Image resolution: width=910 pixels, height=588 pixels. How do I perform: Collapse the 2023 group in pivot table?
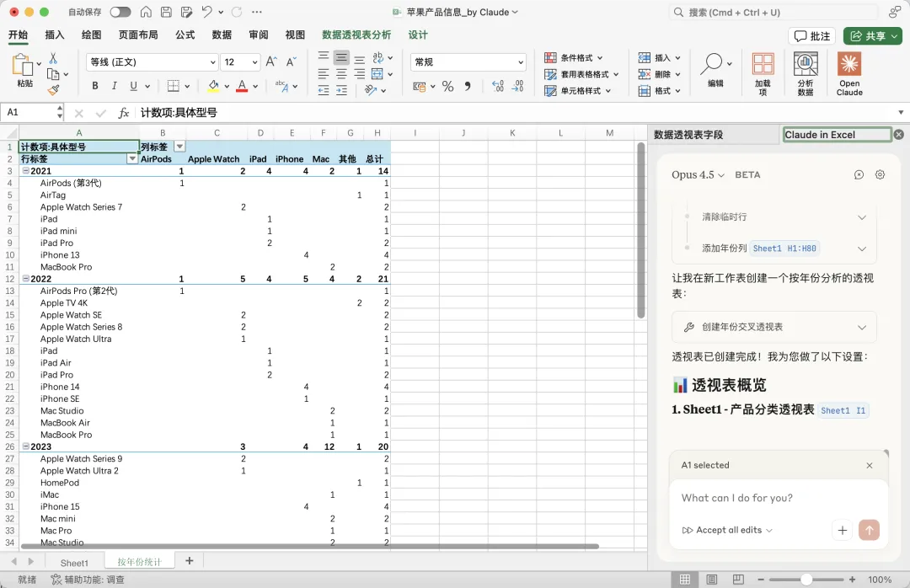(x=25, y=446)
